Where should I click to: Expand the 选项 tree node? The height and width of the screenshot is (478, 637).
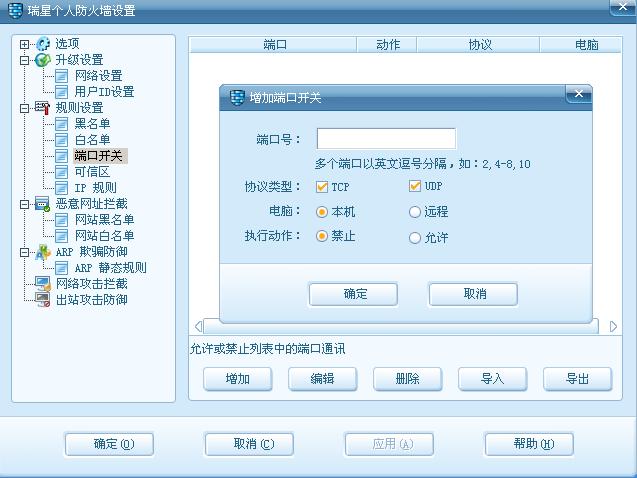(x=24, y=44)
